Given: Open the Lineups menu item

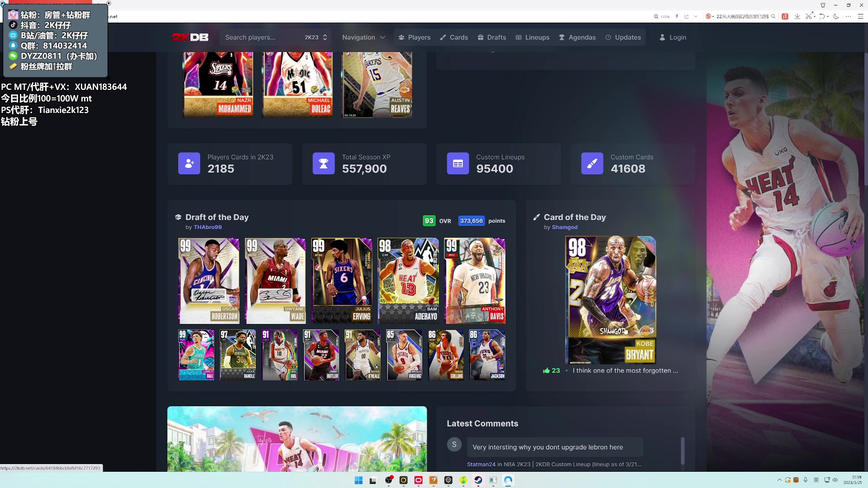Looking at the screenshot, I should [533, 37].
